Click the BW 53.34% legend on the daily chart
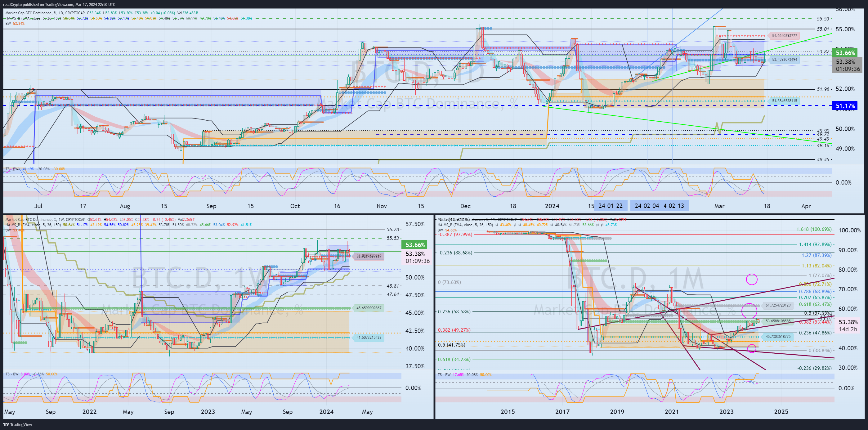This screenshot has width=868, height=430. click(x=15, y=24)
